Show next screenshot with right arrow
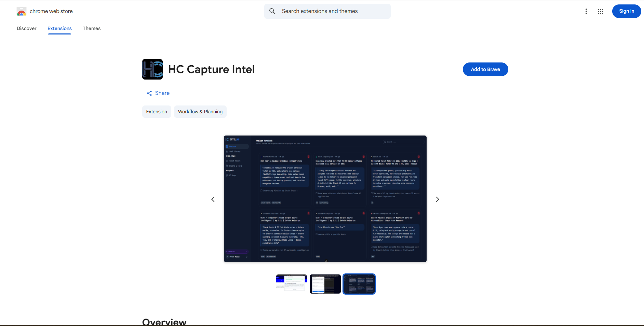644x326 pixels. (x=438, y=199)
